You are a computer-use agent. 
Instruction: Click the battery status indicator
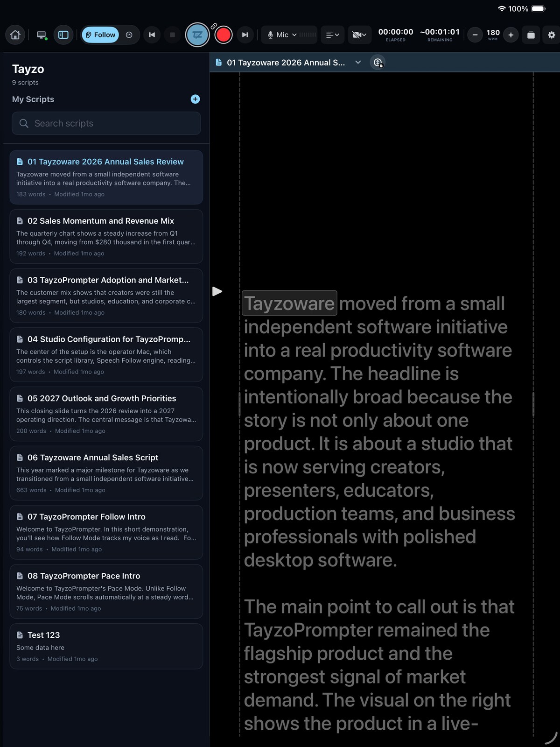(538, 8)
